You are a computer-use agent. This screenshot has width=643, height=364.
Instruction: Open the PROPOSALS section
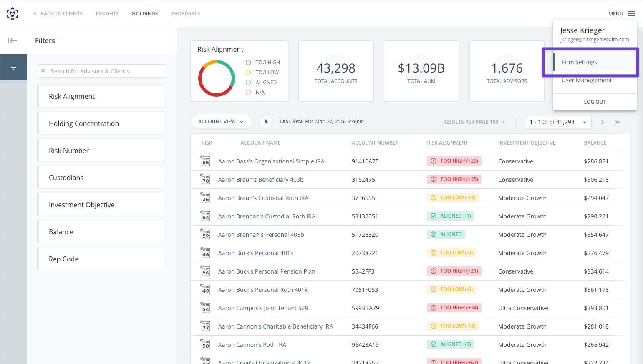coord(185,13)
